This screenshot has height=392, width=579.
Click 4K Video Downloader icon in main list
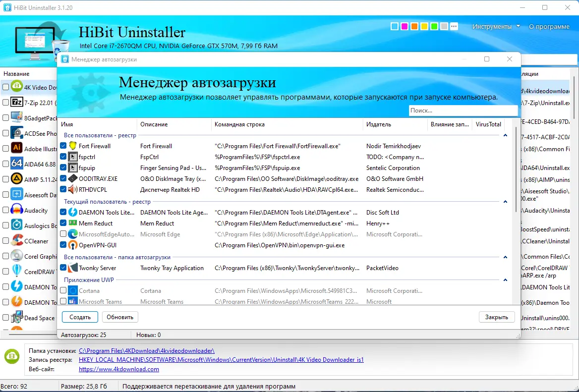pos(17,87)
